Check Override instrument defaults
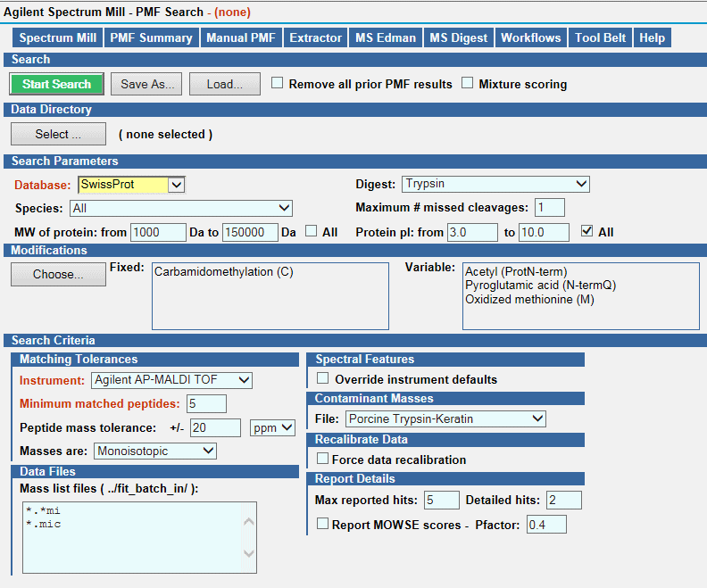707x588 pixels. (323, 378)
